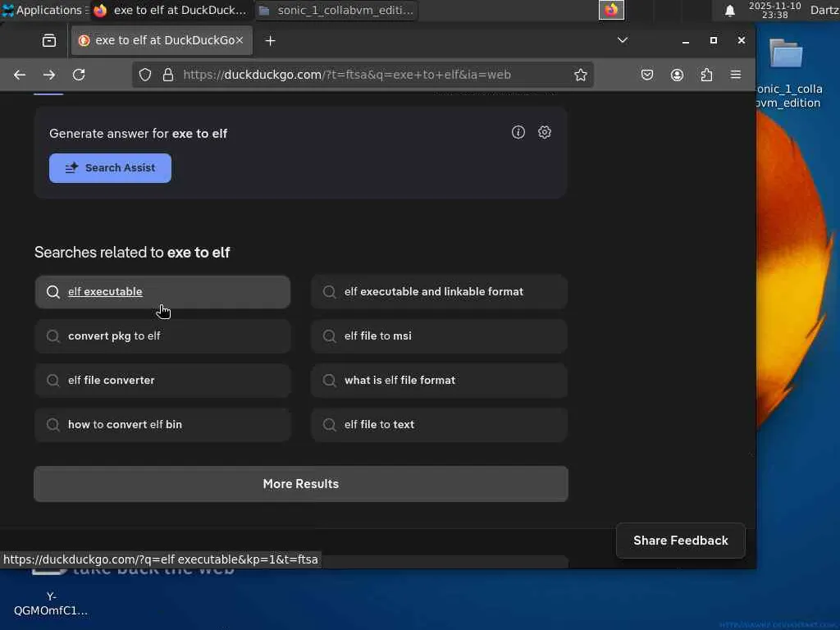The image size is (840, 630).
Task: Search related term elf file to msi
Action: click(439, 336)
